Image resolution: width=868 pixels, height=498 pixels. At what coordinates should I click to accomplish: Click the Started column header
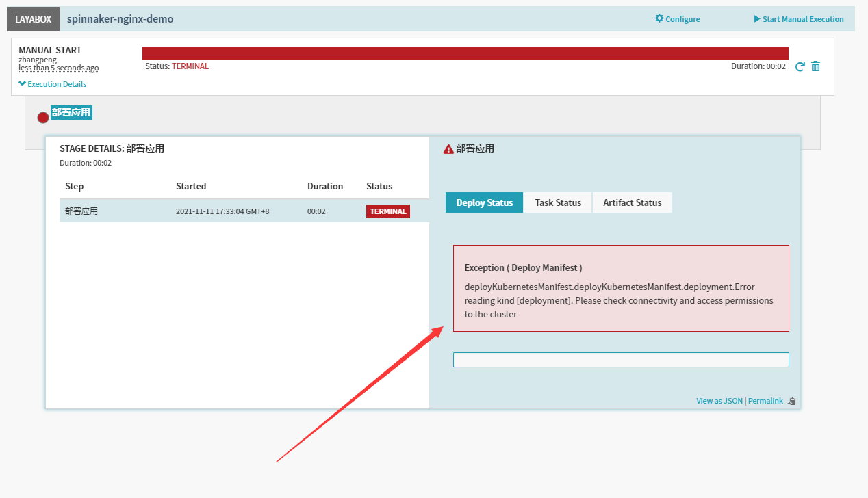[191, 186]
